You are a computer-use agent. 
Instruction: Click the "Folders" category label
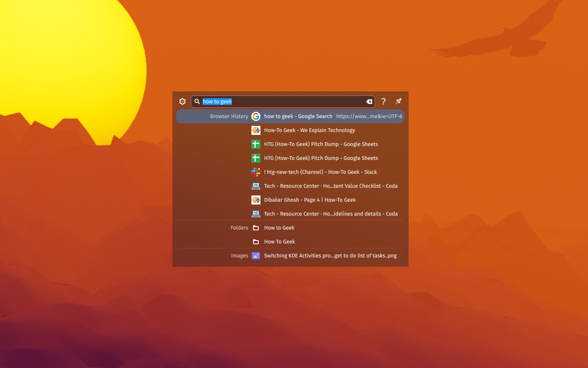point(239,228)
